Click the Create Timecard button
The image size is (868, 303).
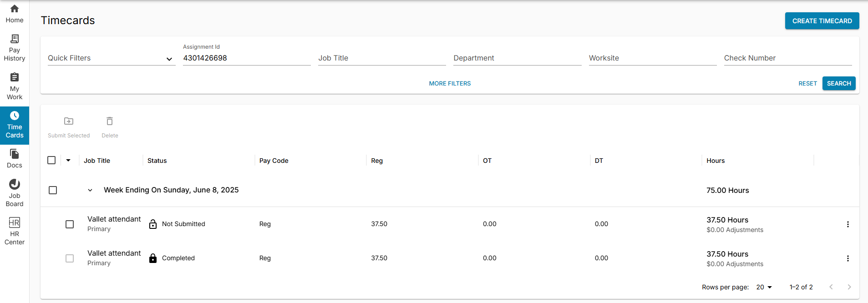click(x=822, y=21)
